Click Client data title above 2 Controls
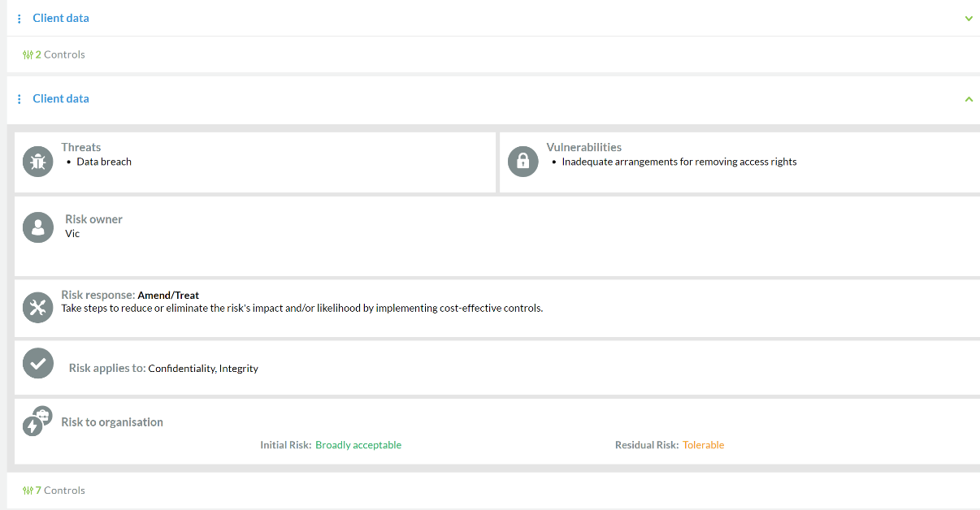The image size is (980, 510). point(61,18)
